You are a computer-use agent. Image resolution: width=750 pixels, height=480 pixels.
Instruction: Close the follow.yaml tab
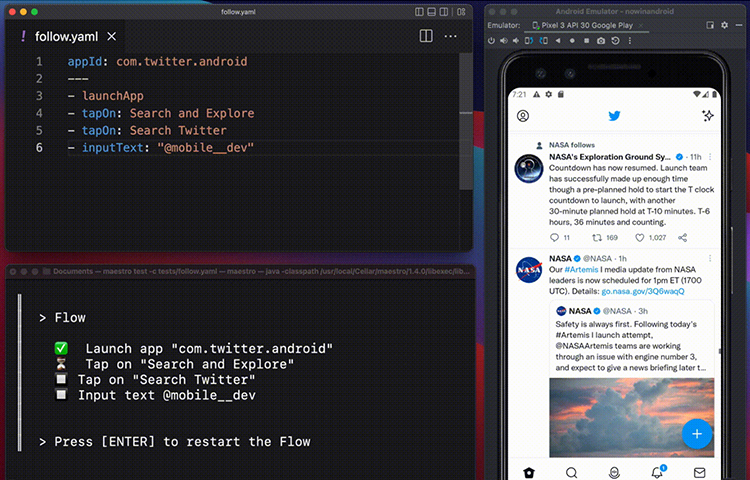[x=111, y=36]
